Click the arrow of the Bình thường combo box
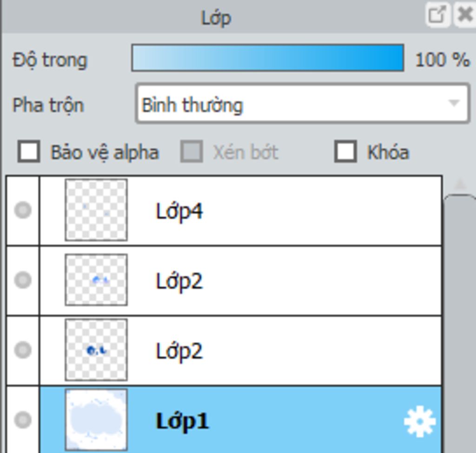 click(x=454, y=103)
